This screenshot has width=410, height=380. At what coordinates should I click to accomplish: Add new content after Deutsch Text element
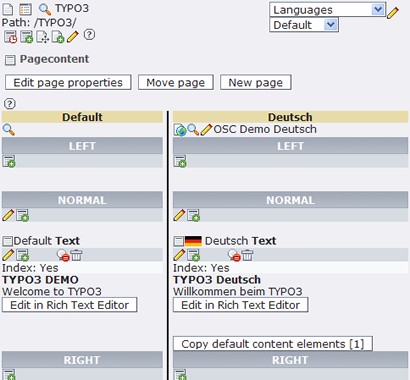(194, 255)
